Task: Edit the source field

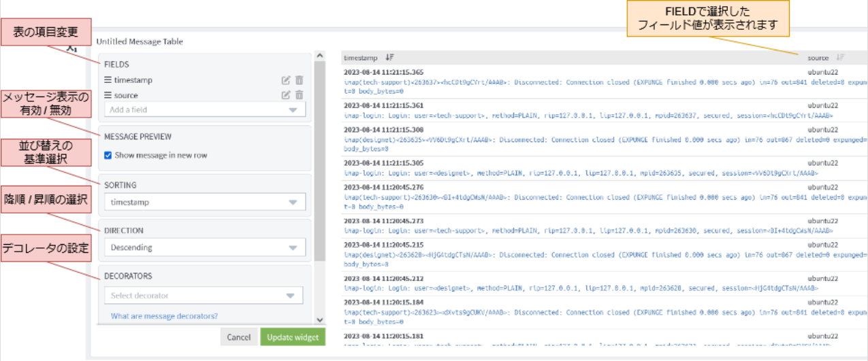Action: (286, 95)
